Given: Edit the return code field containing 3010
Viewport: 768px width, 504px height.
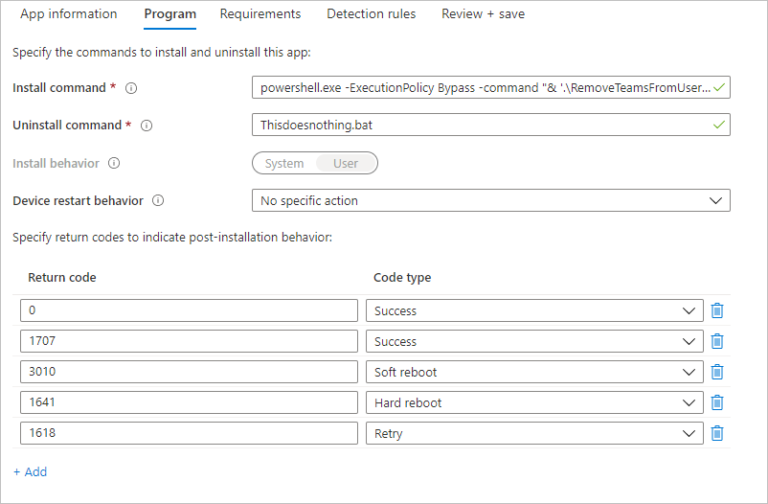Looking at the screenshot, I should 189,372.
